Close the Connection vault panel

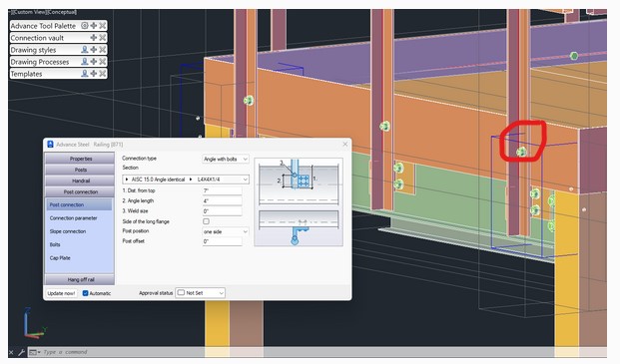click(103, 38)
